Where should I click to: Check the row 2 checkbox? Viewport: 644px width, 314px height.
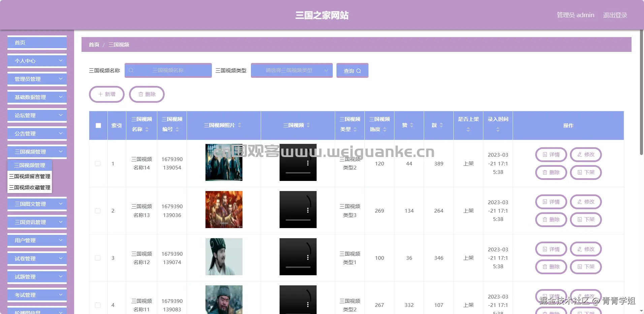98,211
